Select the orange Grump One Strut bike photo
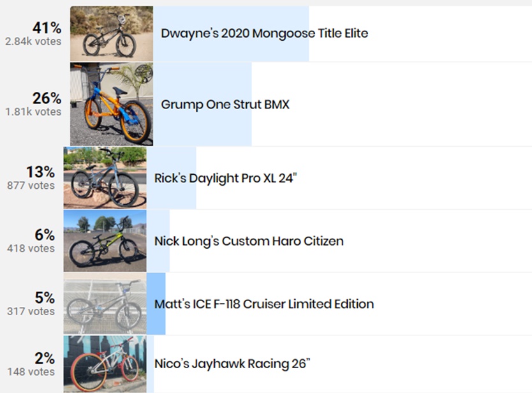The width and height of the screenshot is (532, 393). 112,104
